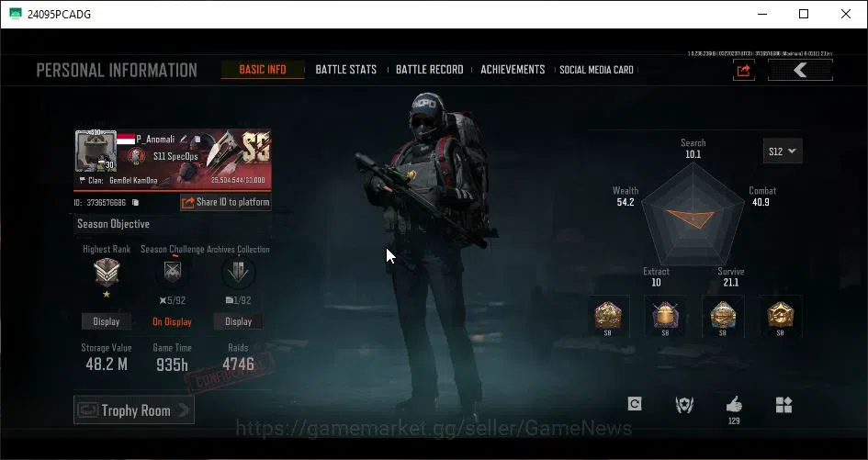The image size is (868, 460).
Task: Click the first S8 medal
Action: [608, 316]
